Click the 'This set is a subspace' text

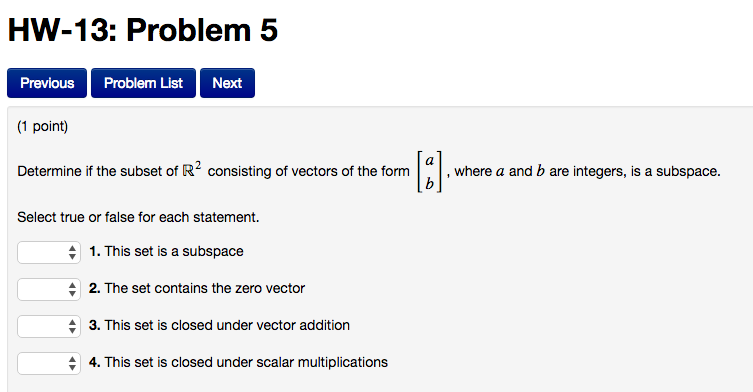174,251
